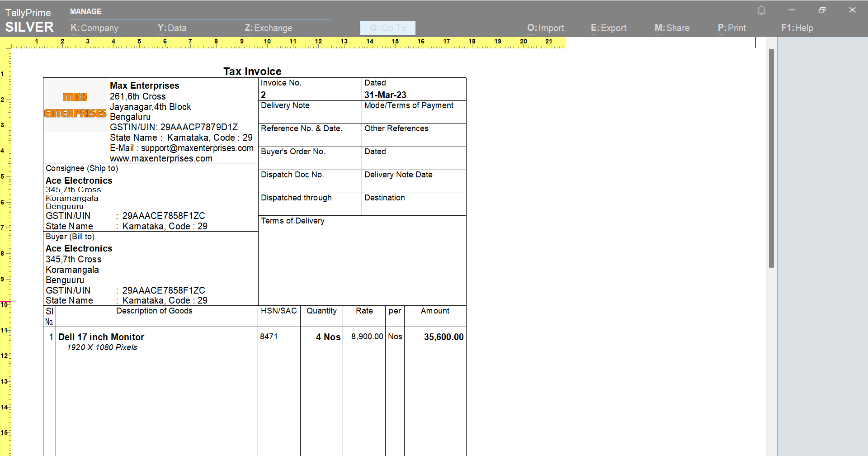
Task: Open the Exchange menu
Action: [x=269, y=28]
